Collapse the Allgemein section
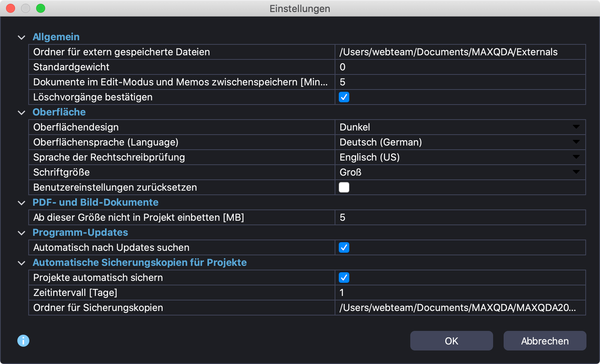The image size is (600, 364). click(x=21, y=37)
